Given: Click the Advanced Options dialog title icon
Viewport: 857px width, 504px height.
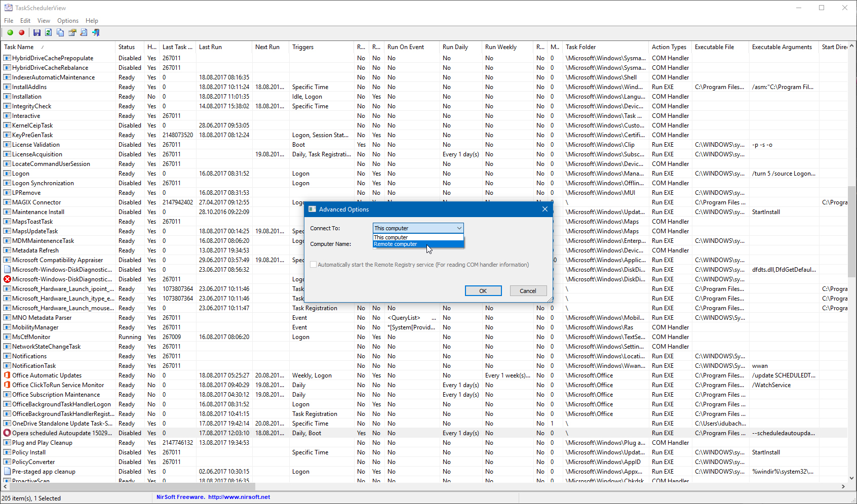Looking at the screenshot, I should point(312,209).
